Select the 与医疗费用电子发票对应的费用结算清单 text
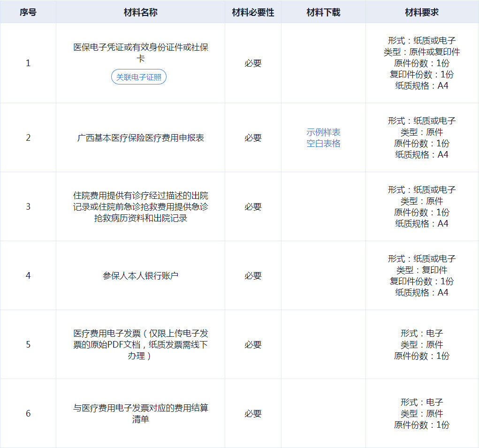The width and height of the screenshot is (479, 448). pyautogui.click(x=141, y=414)
